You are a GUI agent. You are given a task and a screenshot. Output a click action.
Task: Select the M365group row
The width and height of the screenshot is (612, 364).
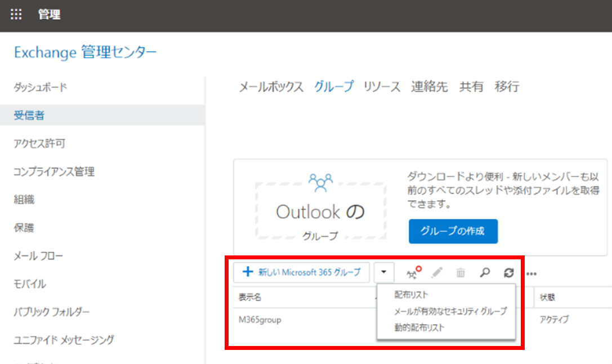pos(260,320)
